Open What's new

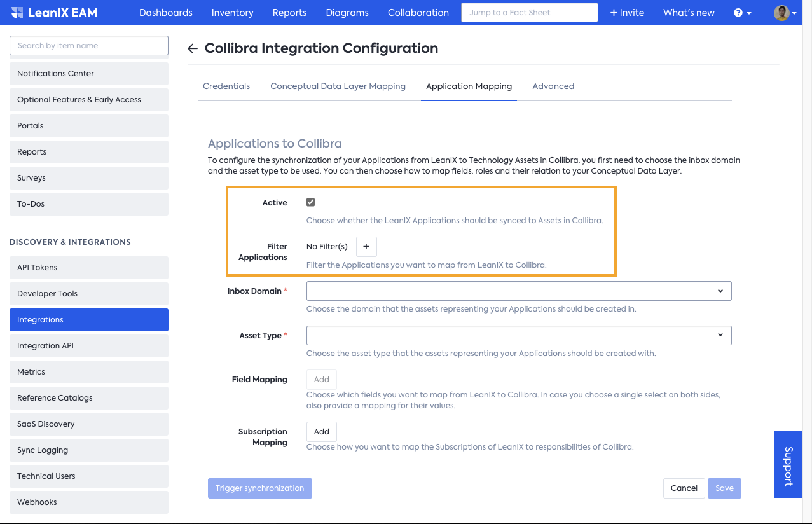pos(689,13)
